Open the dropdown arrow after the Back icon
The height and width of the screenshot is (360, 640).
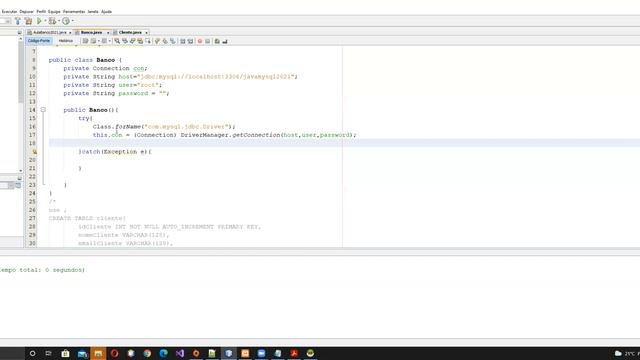click(99, 41)
